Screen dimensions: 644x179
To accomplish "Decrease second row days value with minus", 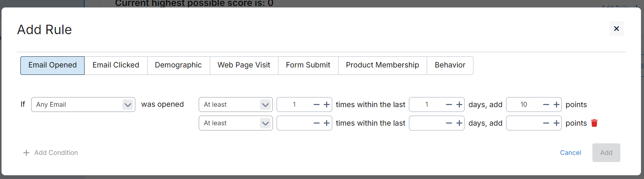I will [449, 123].
